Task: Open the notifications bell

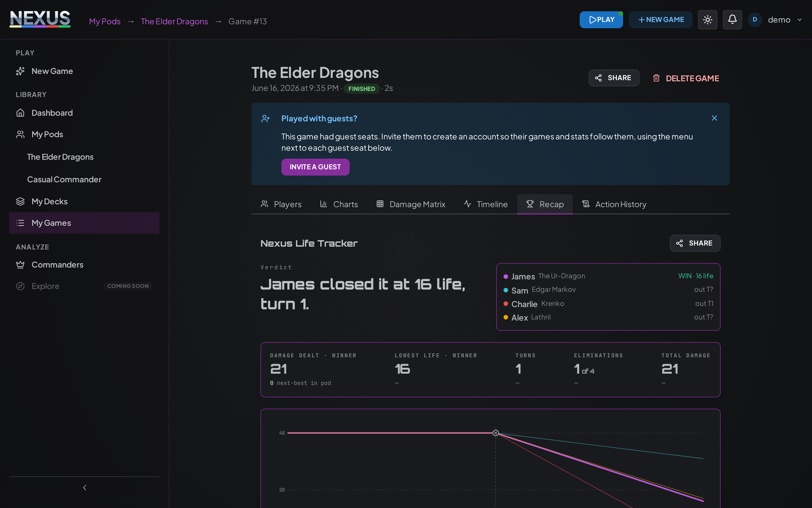Action: coord(732,20)
